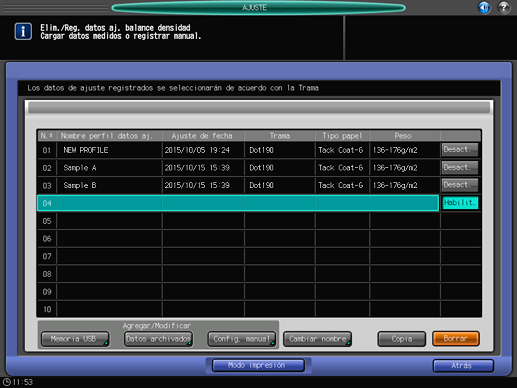The image size is (517, 388).
Task: Click the orange Borrar button
Action: pyautogui.click(x=456, y=339)
